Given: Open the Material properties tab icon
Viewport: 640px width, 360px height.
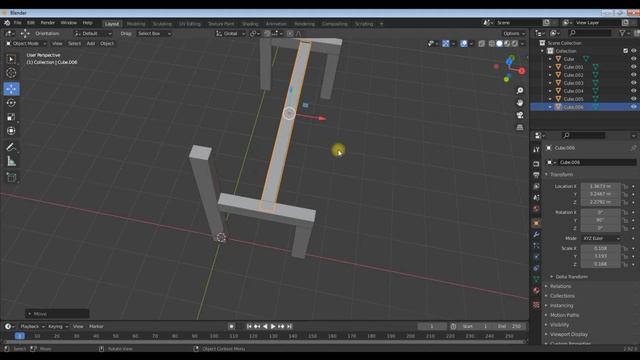Looking at the screenshot, I should [x=536, y=291].
